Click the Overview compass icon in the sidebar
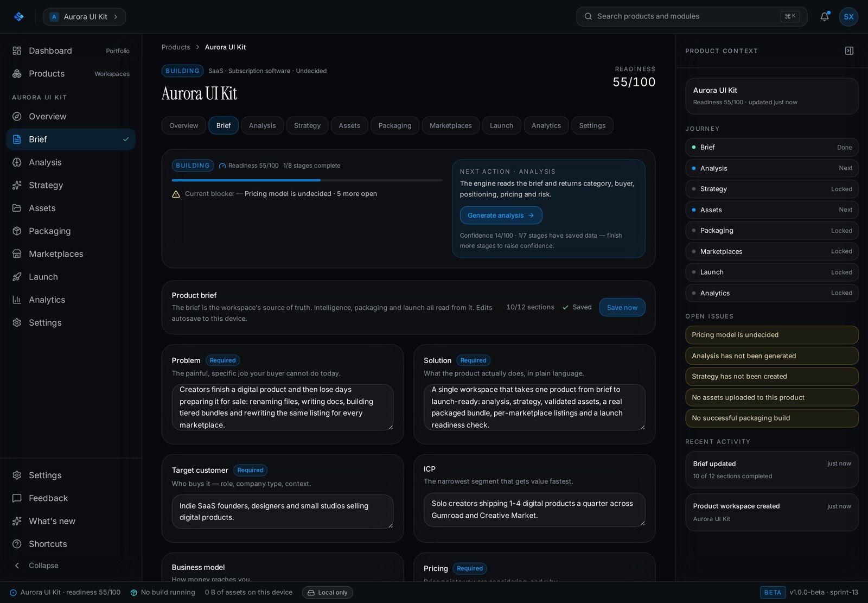The image size is (868, 603). pyautogui.click(x=17, y=116)
